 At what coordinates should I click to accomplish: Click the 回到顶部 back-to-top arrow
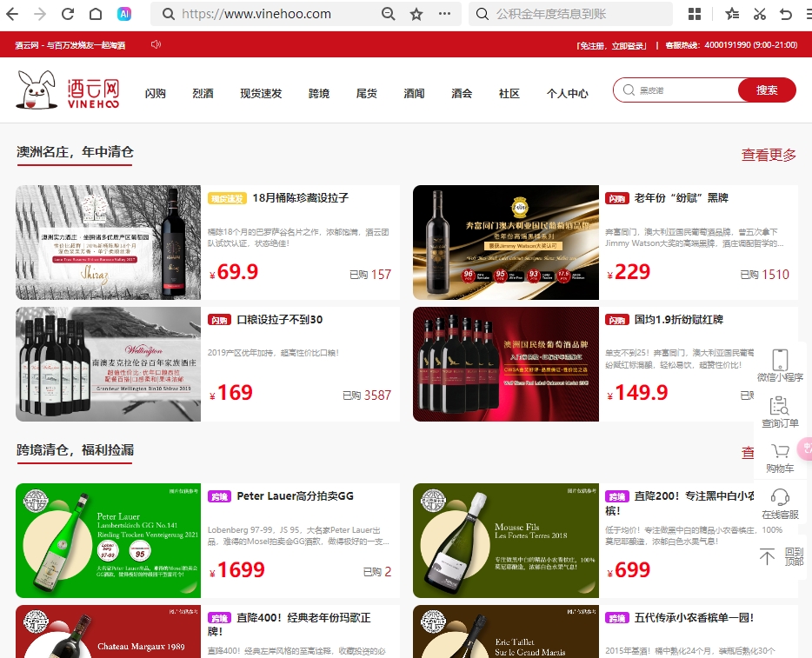(766, 556)
